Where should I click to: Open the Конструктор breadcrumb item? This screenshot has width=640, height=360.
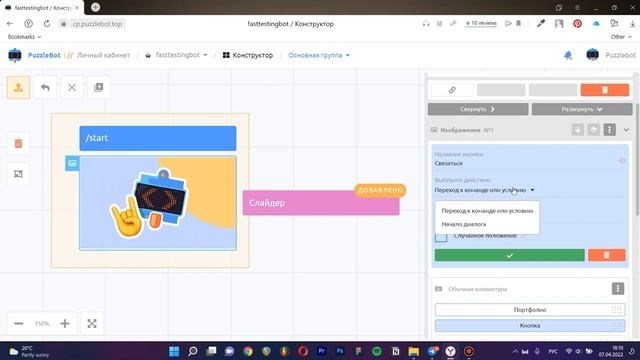(248, 55)
